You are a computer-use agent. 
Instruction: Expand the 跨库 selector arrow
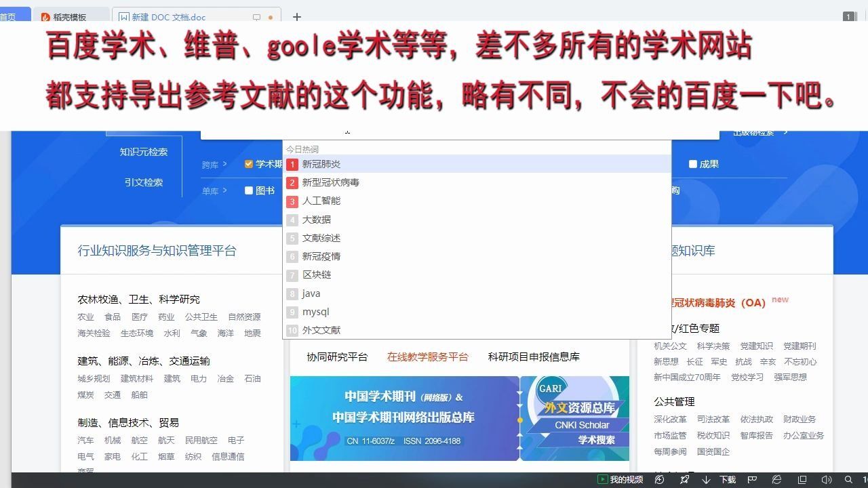224,164
